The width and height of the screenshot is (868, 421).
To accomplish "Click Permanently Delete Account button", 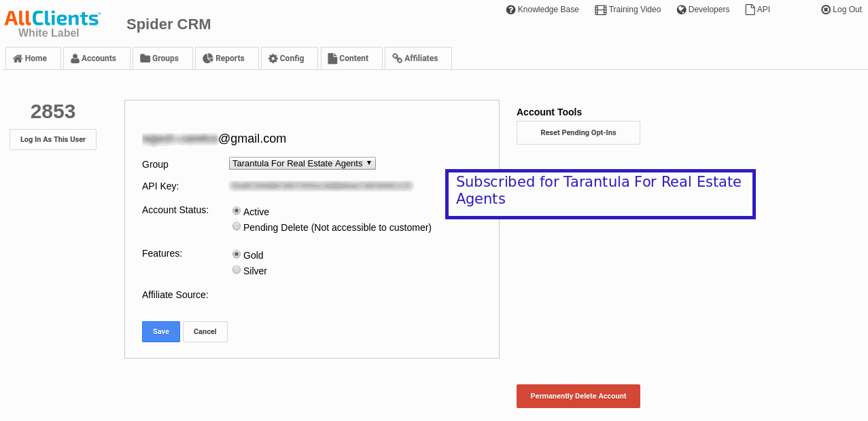I will point(578,396).
